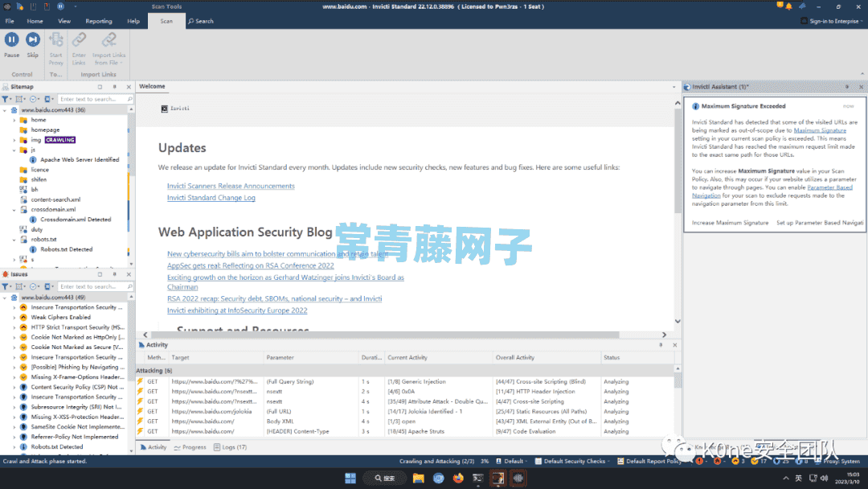Click the Windows Start button
Viewport: 868px width, 489px height.
pyautogui.click(x=350, y=478)
